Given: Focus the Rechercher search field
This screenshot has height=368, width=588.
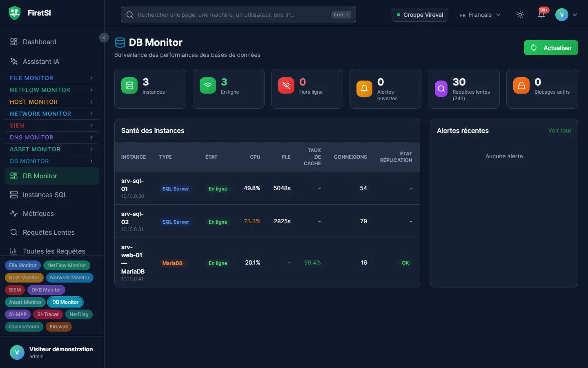Looking at the screenshot, I should tap(238, 15).
